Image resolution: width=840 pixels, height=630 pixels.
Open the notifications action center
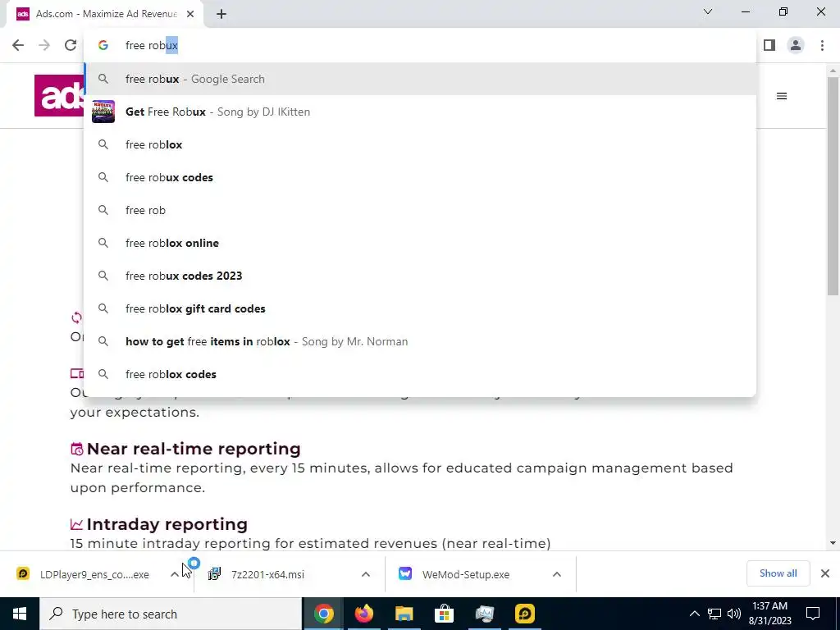click(813, 614)
